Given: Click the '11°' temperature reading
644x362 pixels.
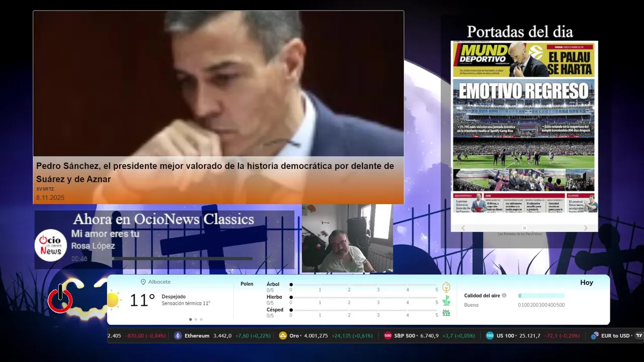Looking at the screenshot, I should [142, 300].
